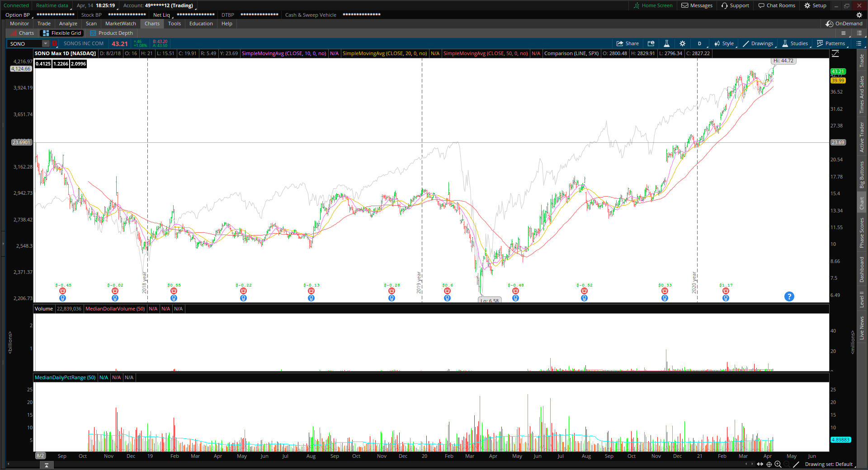
Task: Open the Style candlestick menu
Action: tap(724, 43)
